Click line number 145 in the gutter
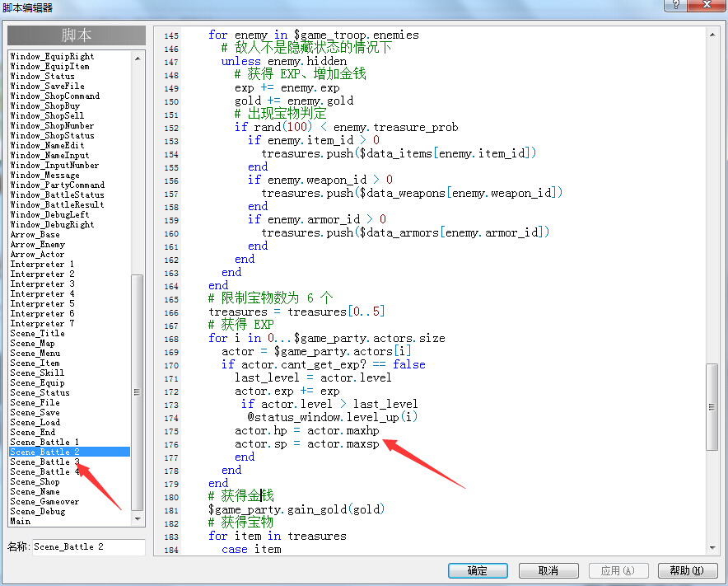This screenshot has width=728, height=586. [171, 35]
